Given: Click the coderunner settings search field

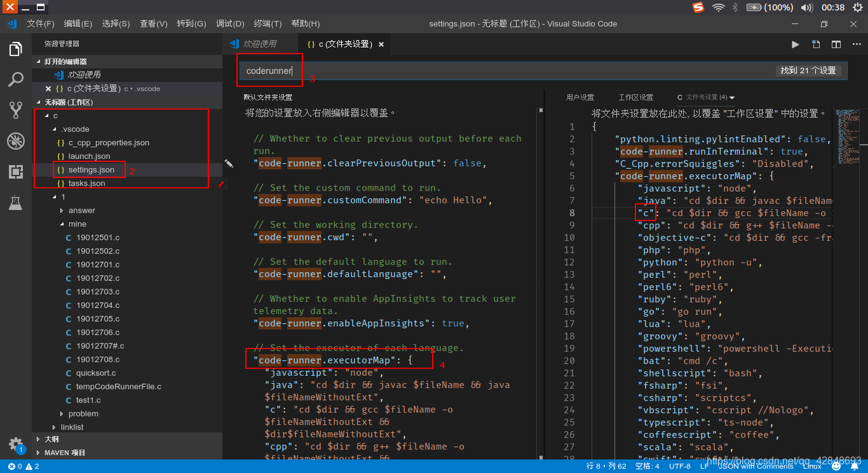Looking at the screenshot, I should tap(269, 70).
